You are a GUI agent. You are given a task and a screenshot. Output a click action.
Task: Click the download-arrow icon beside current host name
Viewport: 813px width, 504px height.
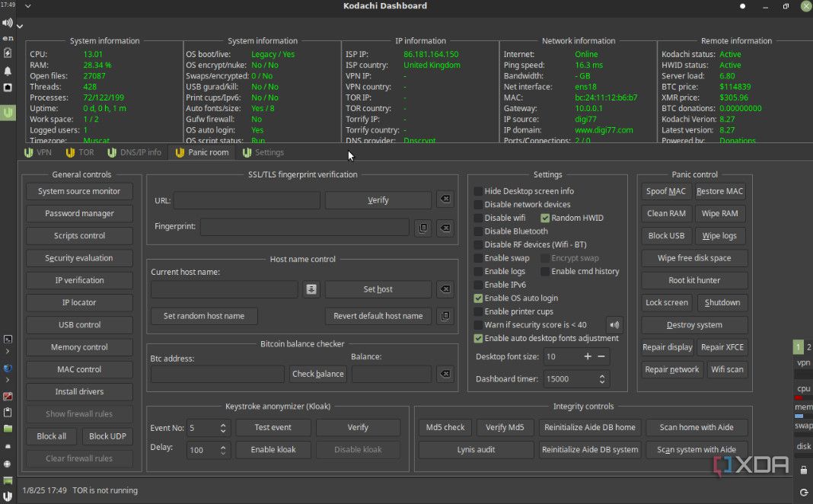click(x=311, y=289)
